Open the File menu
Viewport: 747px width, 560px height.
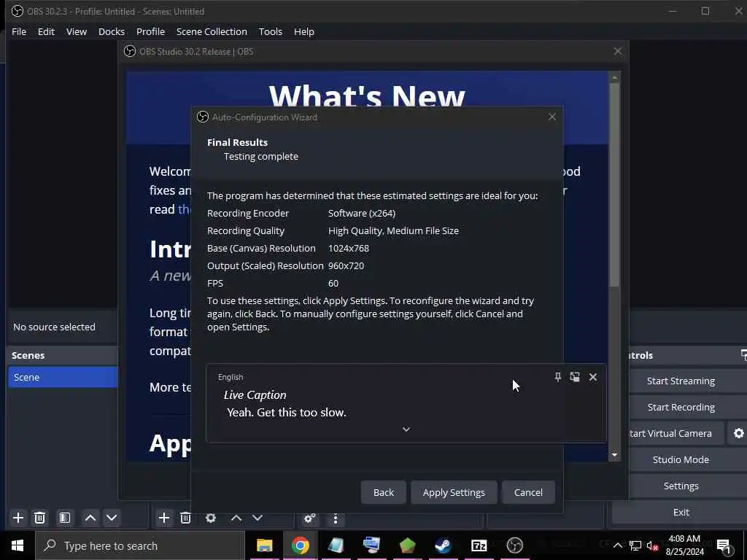pos(19,31)
